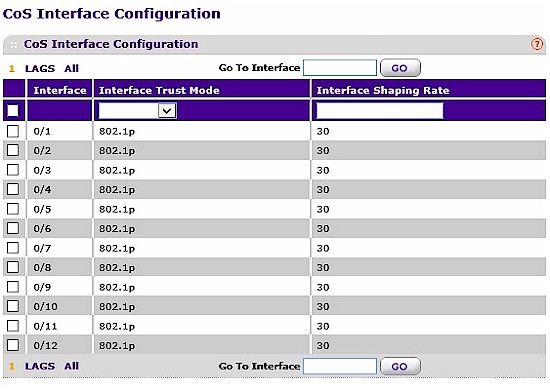Tick the checkbox for interface 0/12
The image size is (550, 392).
pos(13,345)
